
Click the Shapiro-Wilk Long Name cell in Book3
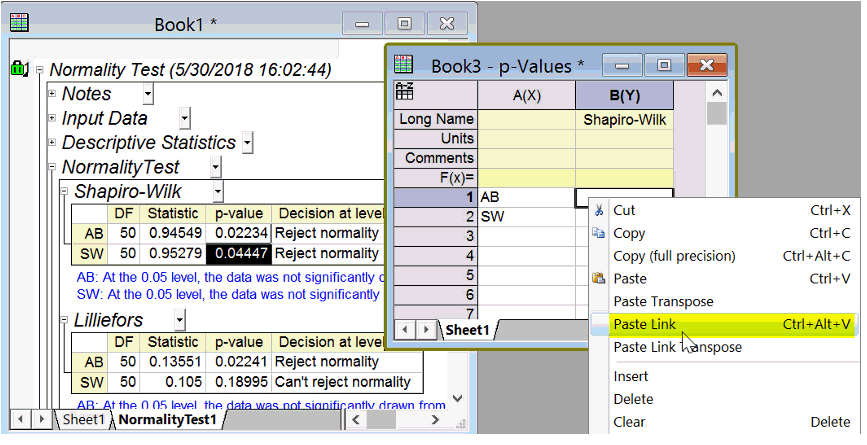point(625,120)
